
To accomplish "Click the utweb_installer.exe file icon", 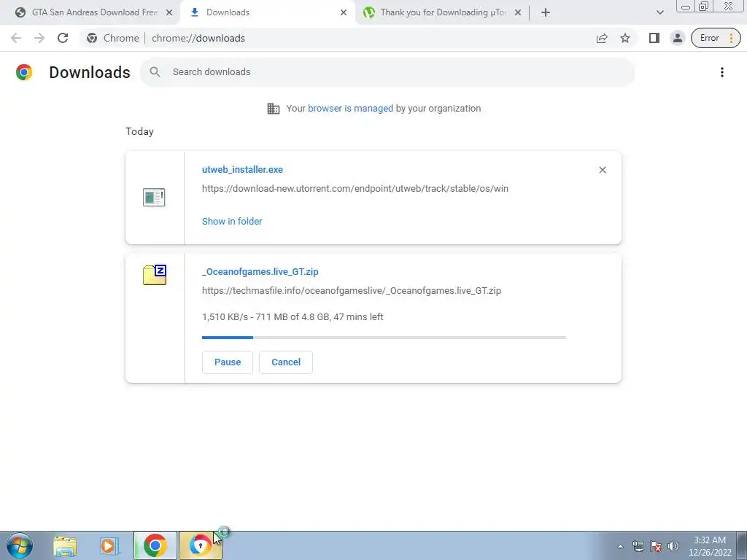I will [154, 197].
